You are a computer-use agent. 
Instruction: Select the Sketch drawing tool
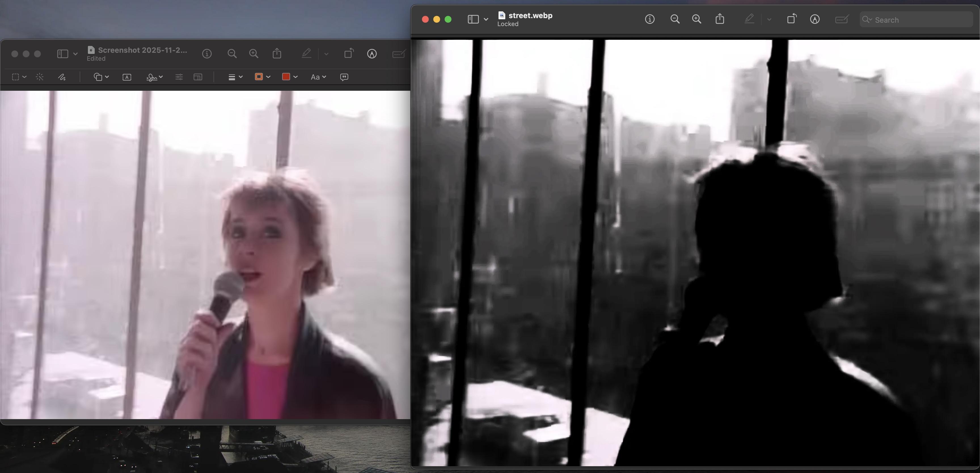coord(62,77)
